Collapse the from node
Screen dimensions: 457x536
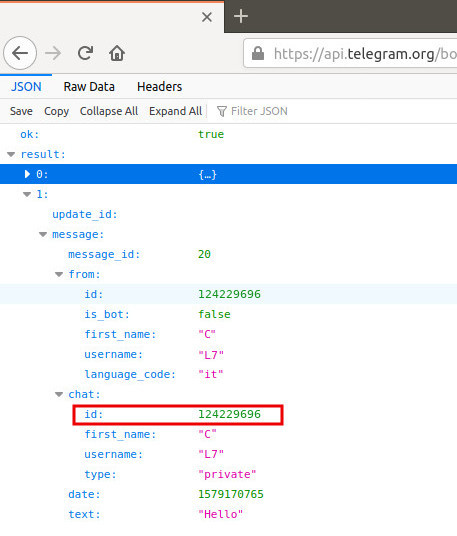[x=59, y=274]
